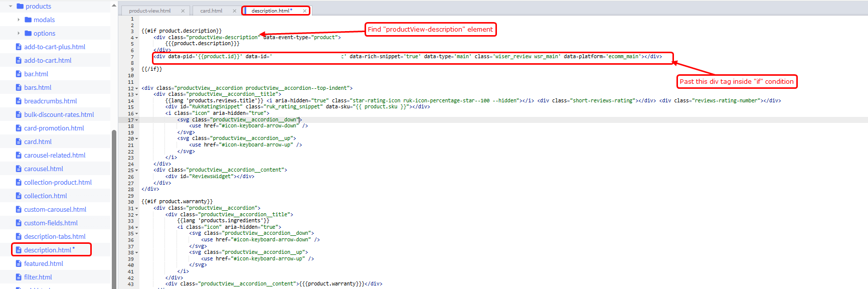Screen dimensions: 868x289
Task: Fold the code block at line 4
Action: (x=136, y=38)
